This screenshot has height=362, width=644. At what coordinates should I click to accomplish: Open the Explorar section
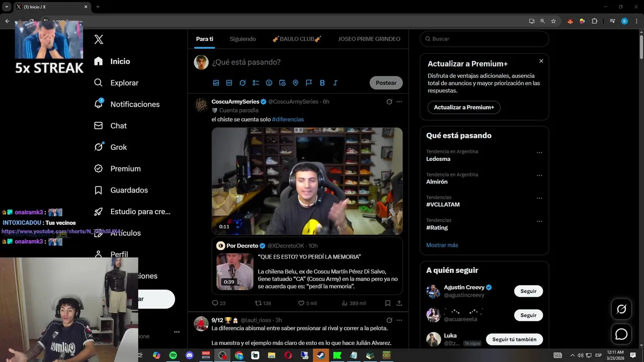point(116,83)
